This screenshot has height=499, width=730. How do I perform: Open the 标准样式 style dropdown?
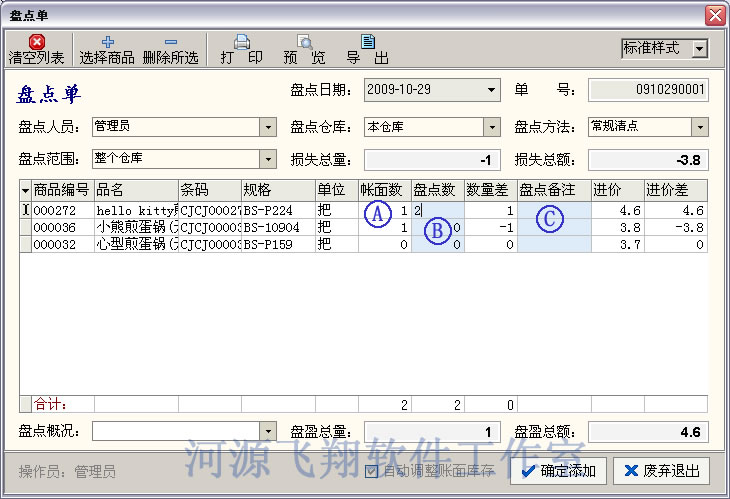coord(699,48)
